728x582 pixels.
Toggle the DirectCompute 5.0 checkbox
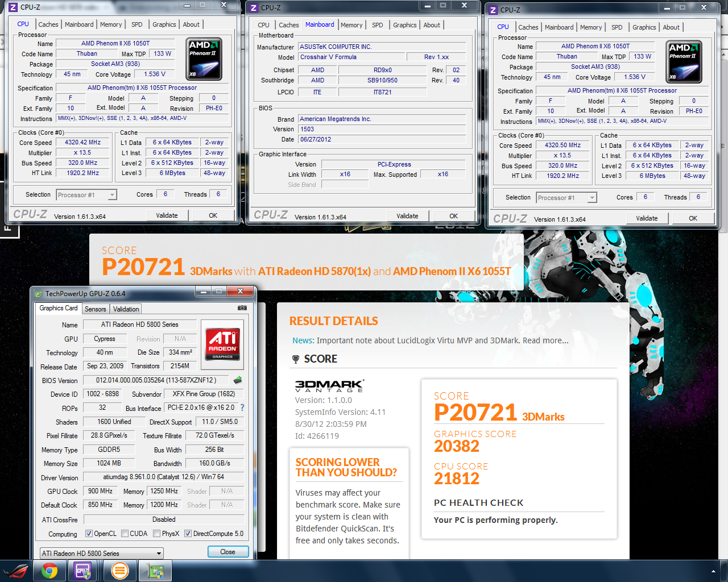(188, 534)
